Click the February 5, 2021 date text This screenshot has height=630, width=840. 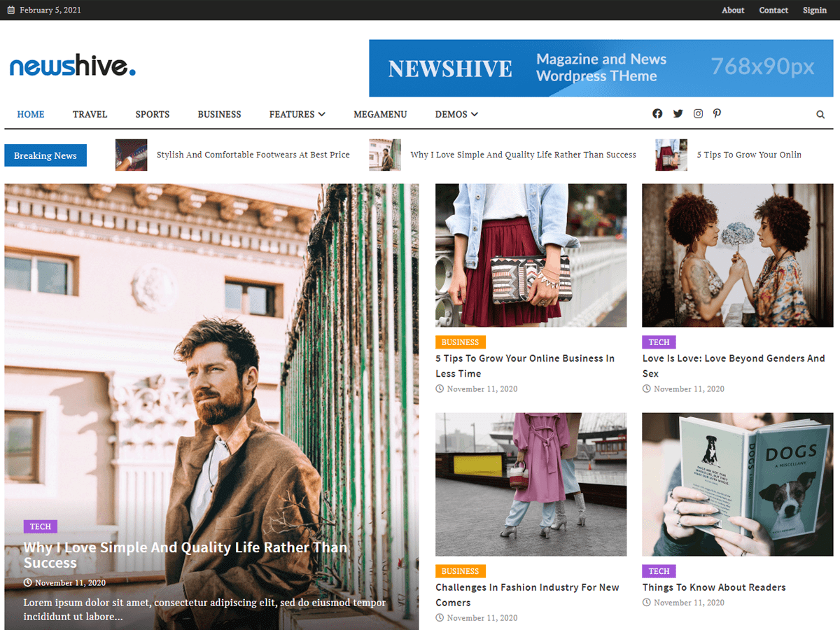[50, 10]
